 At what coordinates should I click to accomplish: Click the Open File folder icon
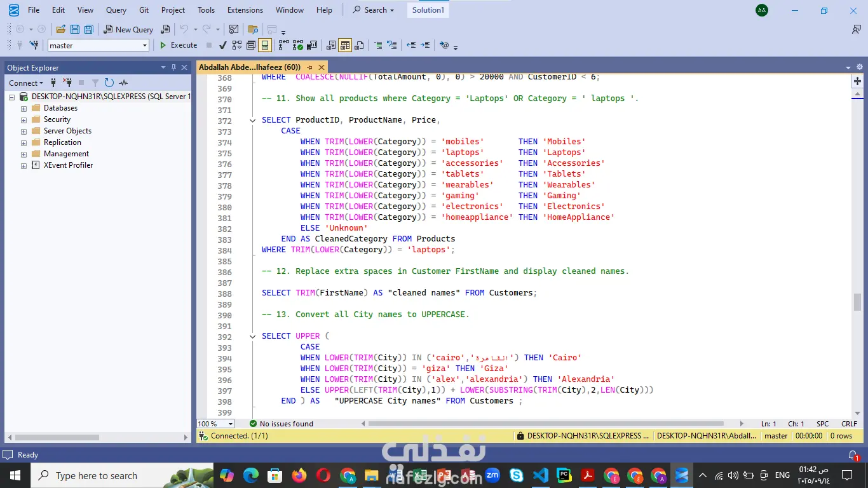[61, 29]
